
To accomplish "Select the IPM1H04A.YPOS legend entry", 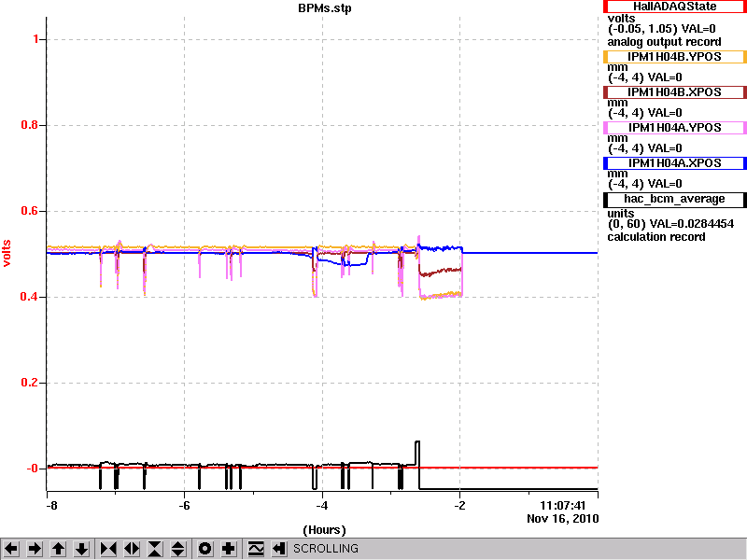I will [x=674, y=128].
